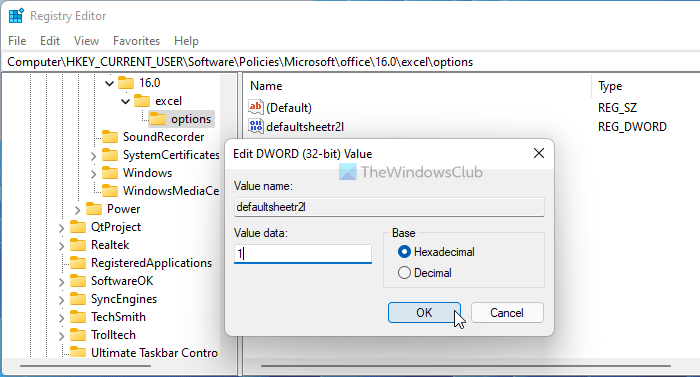Select the SyncEngines folder icon
The image size is (700, 377).
(78, 298)
